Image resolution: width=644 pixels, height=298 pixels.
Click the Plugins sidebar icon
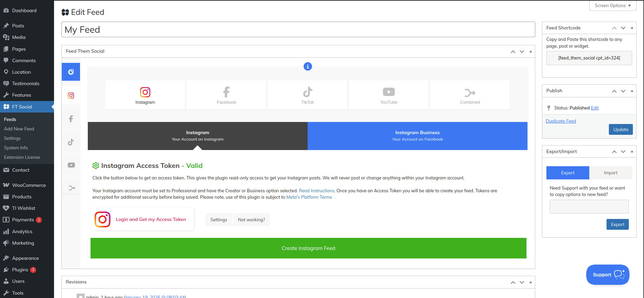coord(6,270)
